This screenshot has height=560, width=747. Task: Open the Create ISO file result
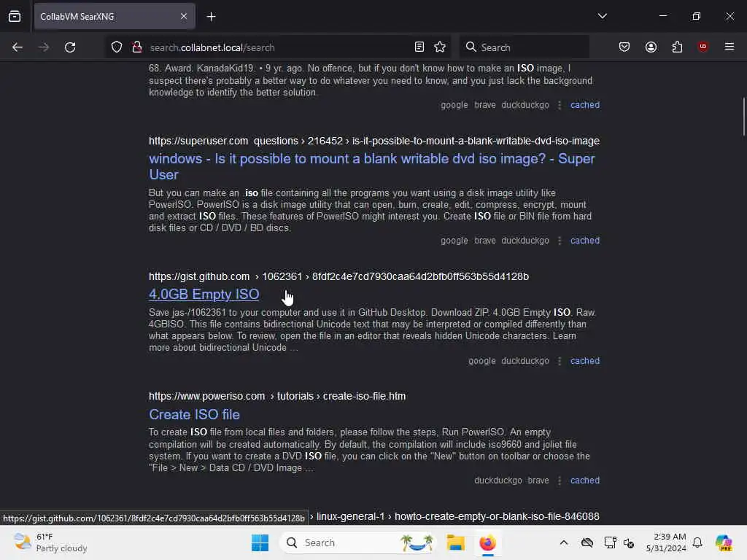click(x=194, y=414)
